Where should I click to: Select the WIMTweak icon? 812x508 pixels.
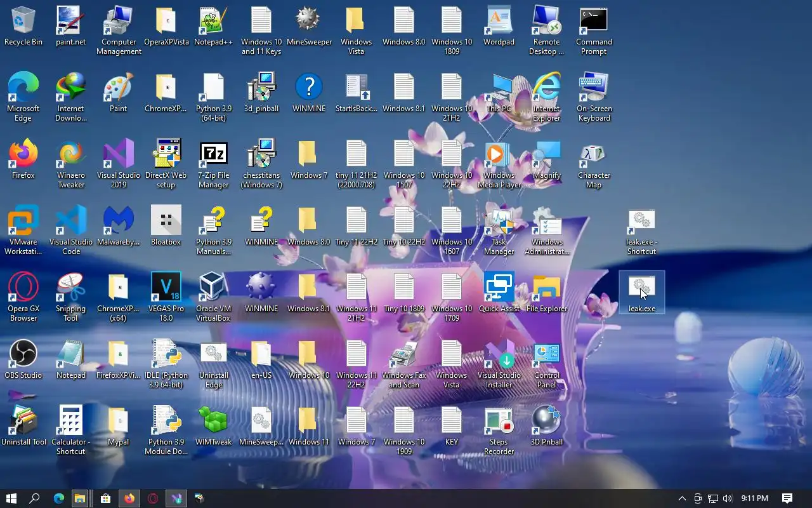pyautogui.click(x=214, y=427)
